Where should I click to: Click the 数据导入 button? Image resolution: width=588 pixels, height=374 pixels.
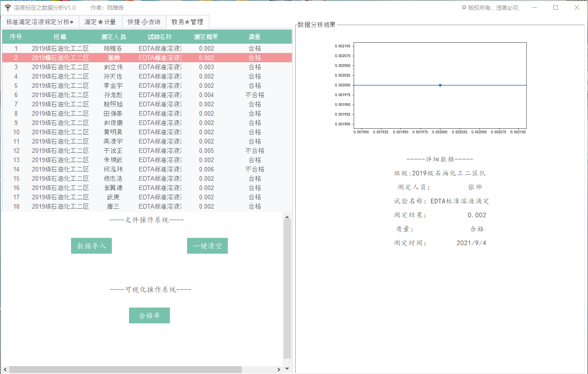(91, 246)
